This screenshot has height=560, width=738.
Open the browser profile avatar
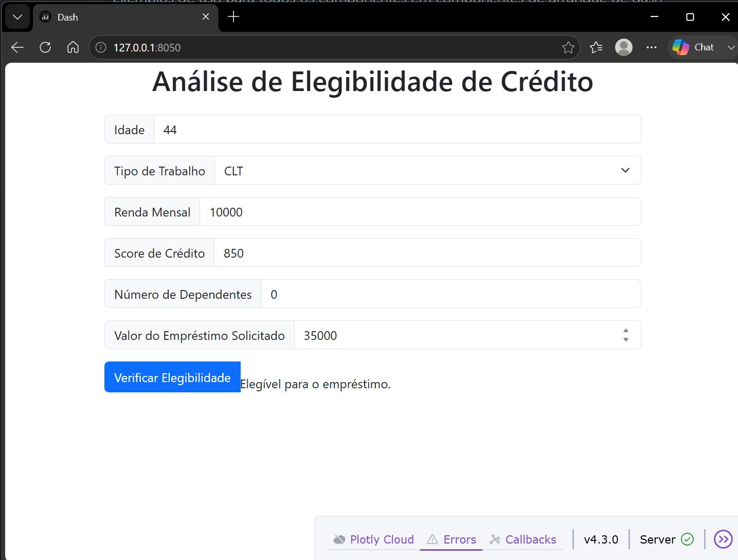(624, 47)
